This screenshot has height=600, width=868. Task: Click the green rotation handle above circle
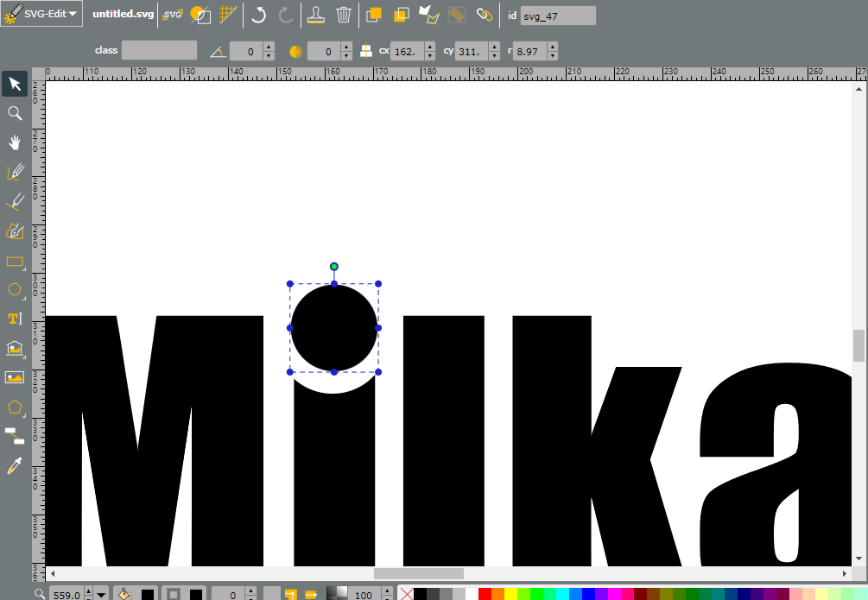point(333,267)
